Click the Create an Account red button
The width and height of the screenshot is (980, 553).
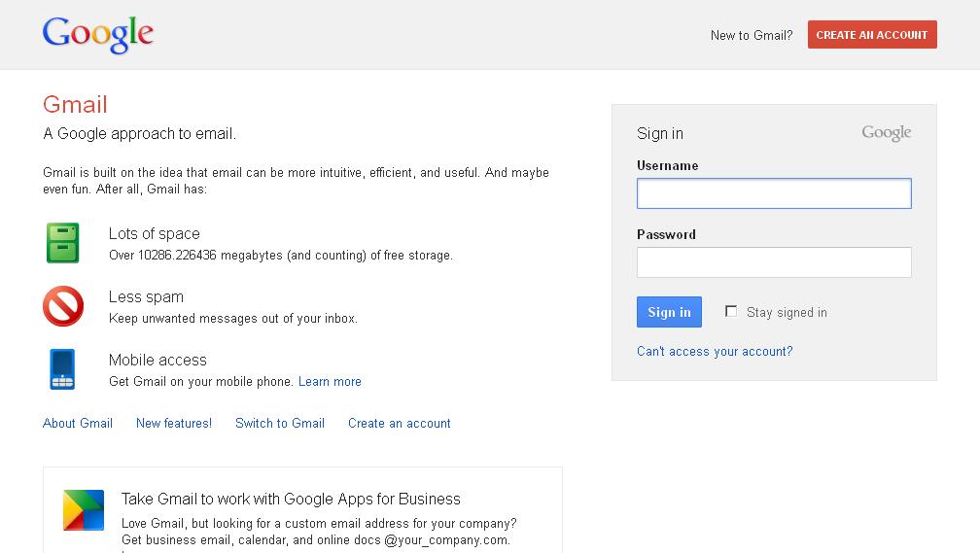point(872,34)
